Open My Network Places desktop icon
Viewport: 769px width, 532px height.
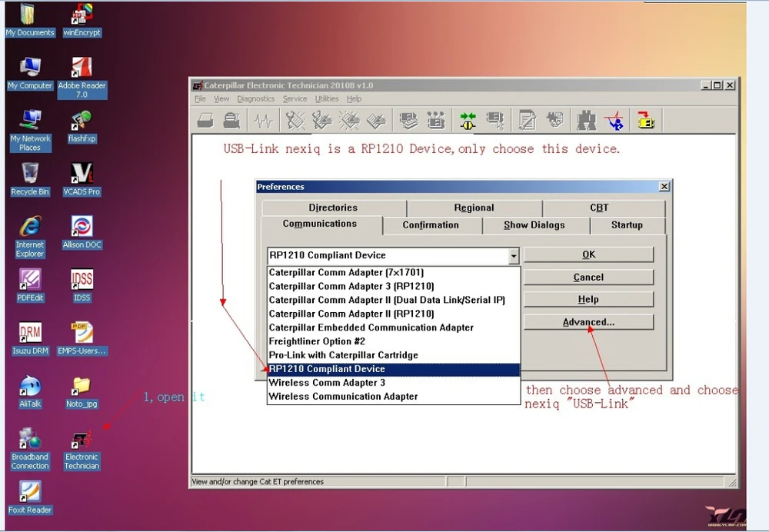tap(30, 131)
